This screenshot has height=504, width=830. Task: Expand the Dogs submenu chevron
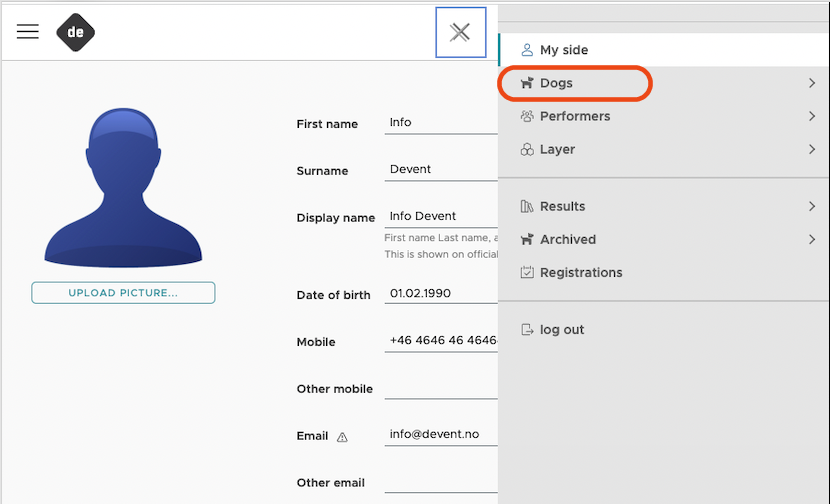812,83
